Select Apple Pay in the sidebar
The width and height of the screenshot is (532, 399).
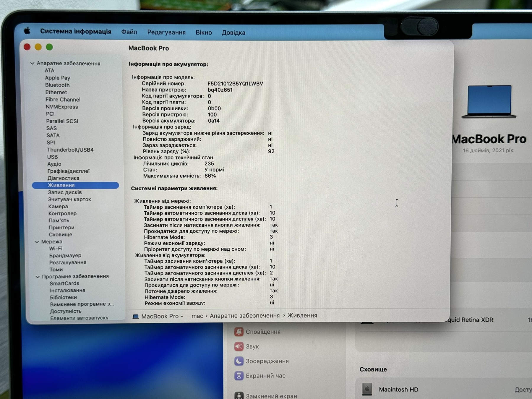coord(57,78)
